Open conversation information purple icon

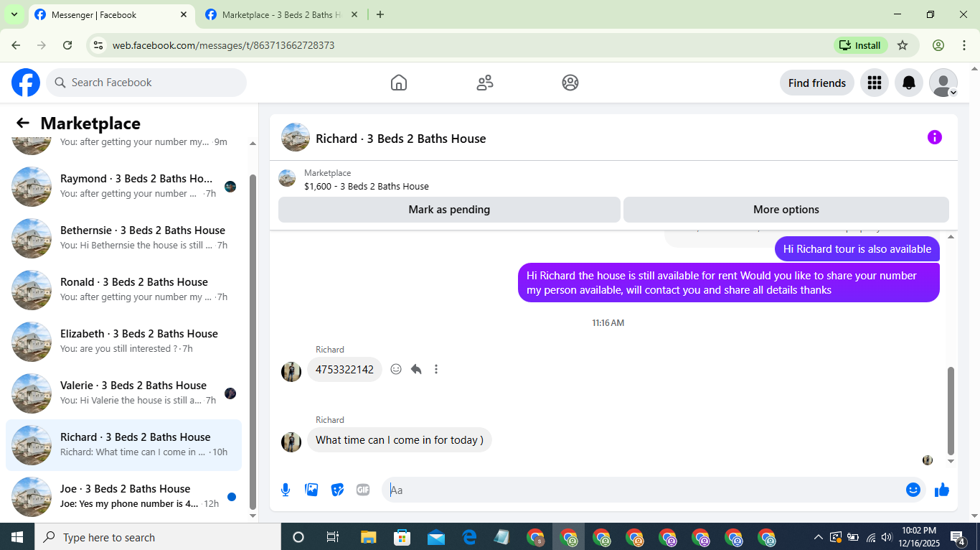[934, 137]
